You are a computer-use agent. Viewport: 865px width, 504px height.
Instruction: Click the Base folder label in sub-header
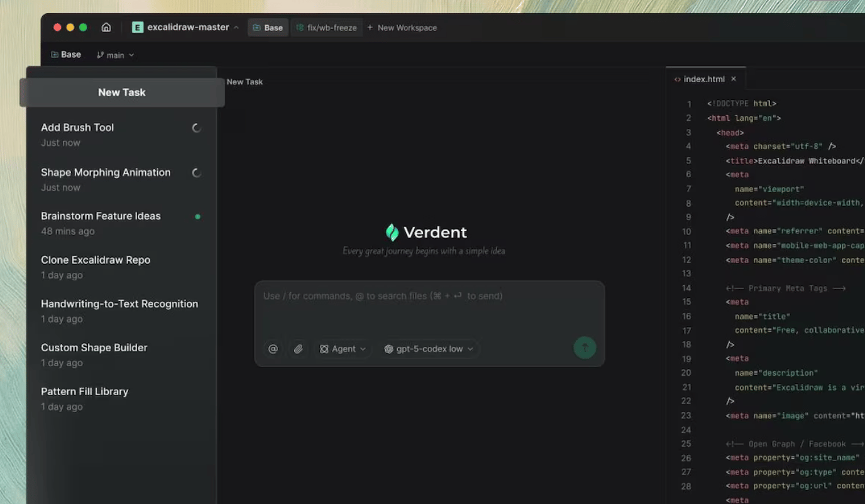coord(66,55)
